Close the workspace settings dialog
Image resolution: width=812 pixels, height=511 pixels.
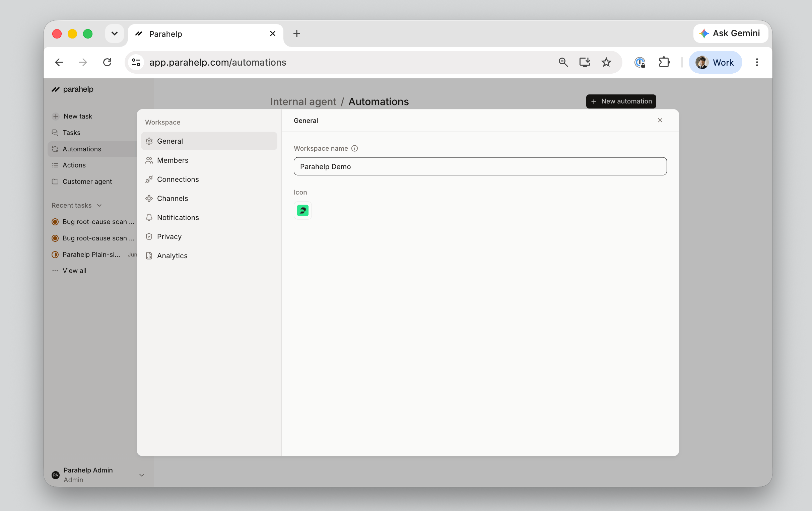tap(660, 120)
